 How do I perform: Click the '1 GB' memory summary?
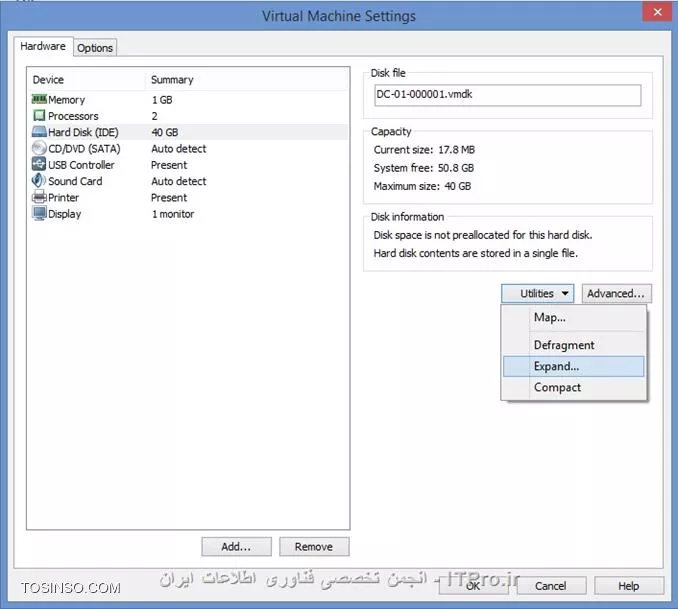click(x=162, y=100)
